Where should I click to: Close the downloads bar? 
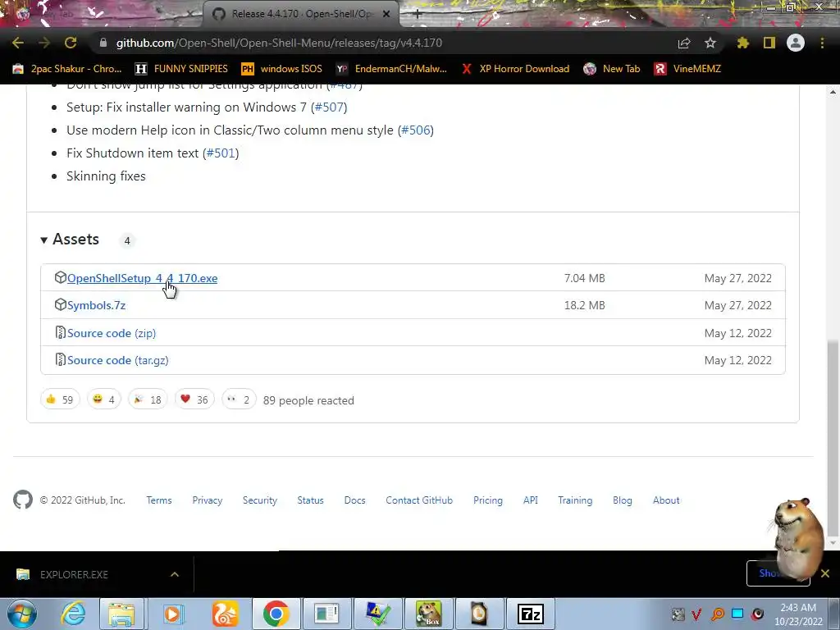click(x=825, y=573)
